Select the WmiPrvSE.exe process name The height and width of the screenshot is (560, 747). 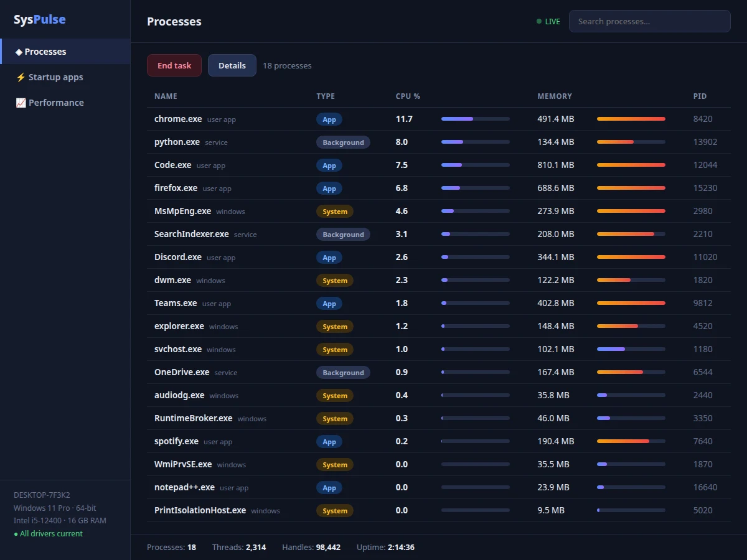[x=183, y=464]
